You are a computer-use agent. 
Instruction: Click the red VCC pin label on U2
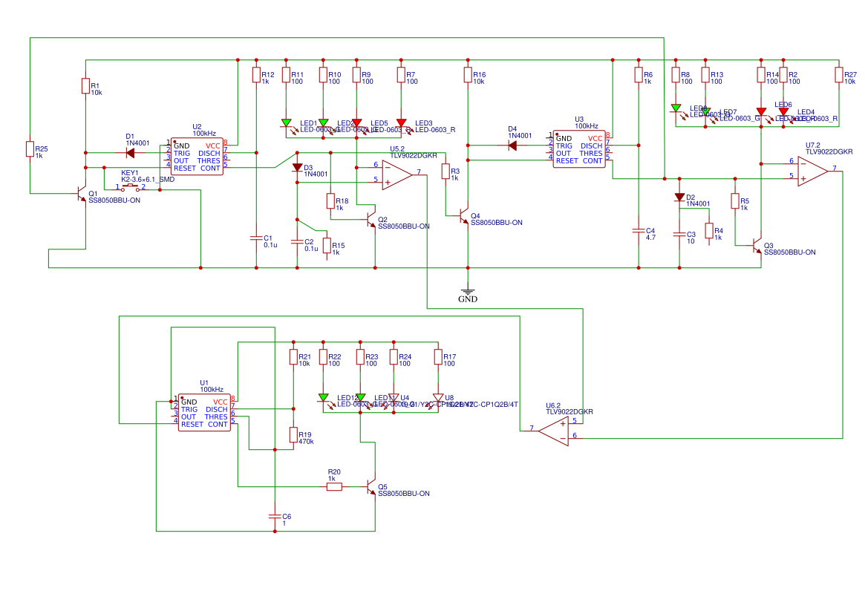click(x=213, y=146)
